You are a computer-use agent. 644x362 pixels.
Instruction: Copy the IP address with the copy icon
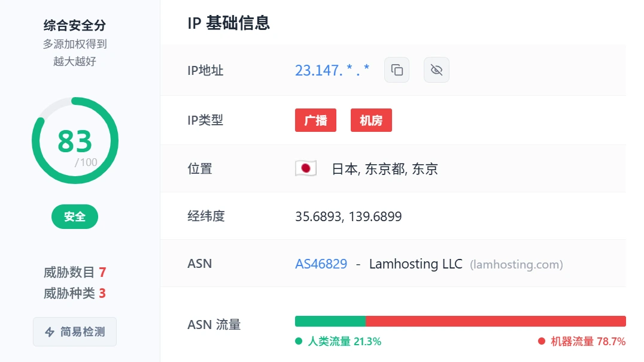pos(397,70)
